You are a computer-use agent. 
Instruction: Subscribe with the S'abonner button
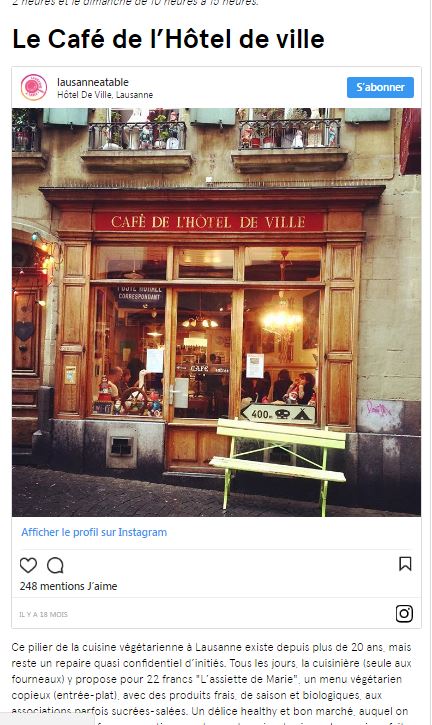(x=380, y=87)
